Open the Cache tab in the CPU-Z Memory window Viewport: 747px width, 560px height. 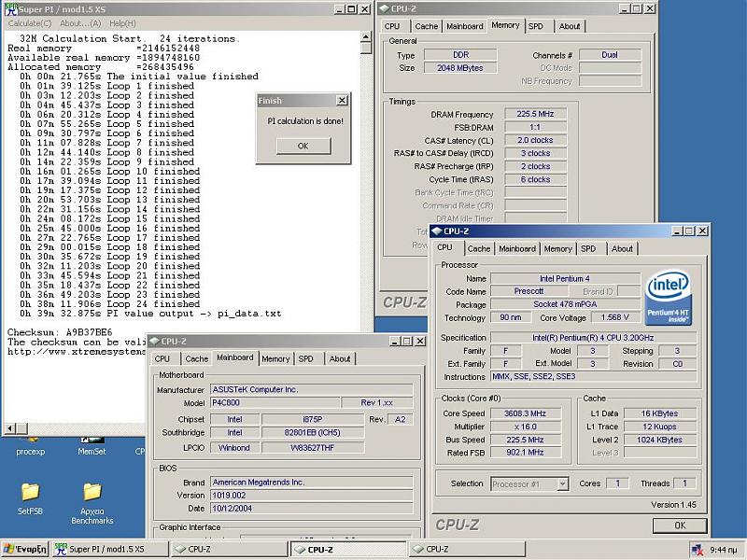pyautogui.click(x=426, y=26)
